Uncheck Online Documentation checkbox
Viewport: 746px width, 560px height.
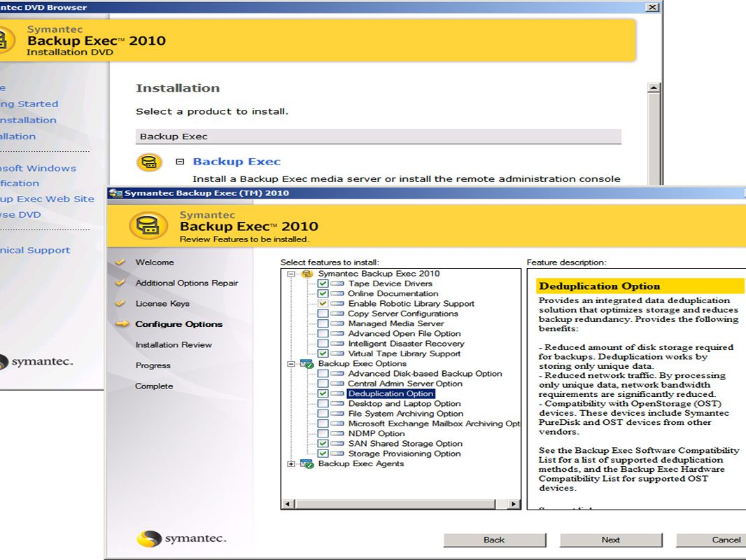pos(323,293)
